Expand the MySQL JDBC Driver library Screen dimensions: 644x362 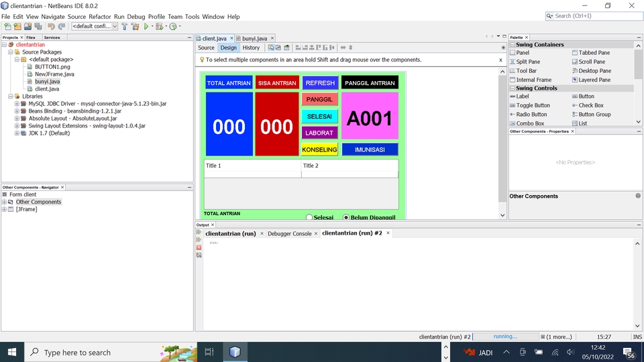point(17,104)
